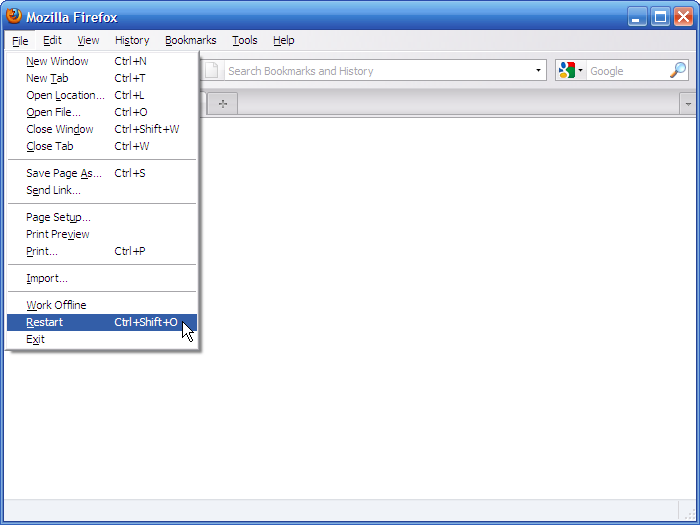Screen dimensions: 700x525
Task: Open the View menu
Action: click(x=88, y=40)
